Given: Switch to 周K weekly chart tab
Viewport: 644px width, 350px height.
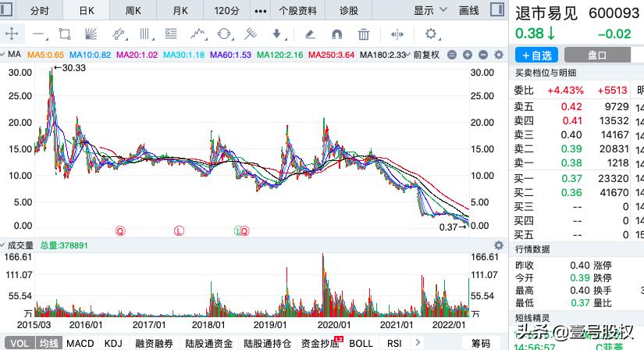Looking at the screenshot, I should [x=133, y=11].
